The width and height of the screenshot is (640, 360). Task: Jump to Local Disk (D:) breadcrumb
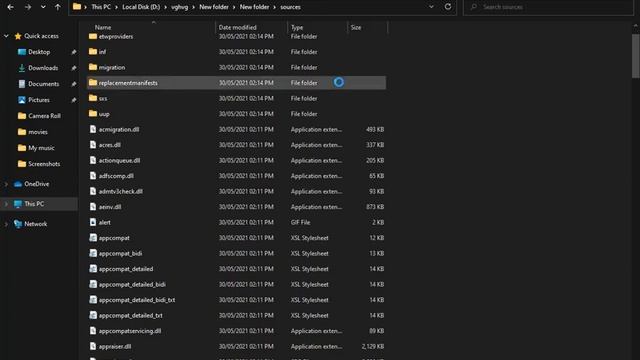141,7
